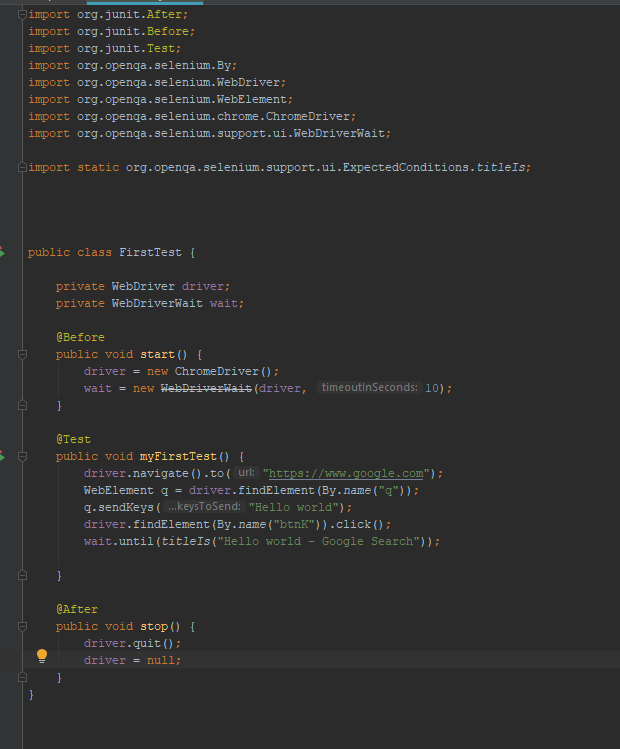The height and width of the screenshot is (749, 620).
Task: Click driver.quit() statement
Action: pos(132,643)
